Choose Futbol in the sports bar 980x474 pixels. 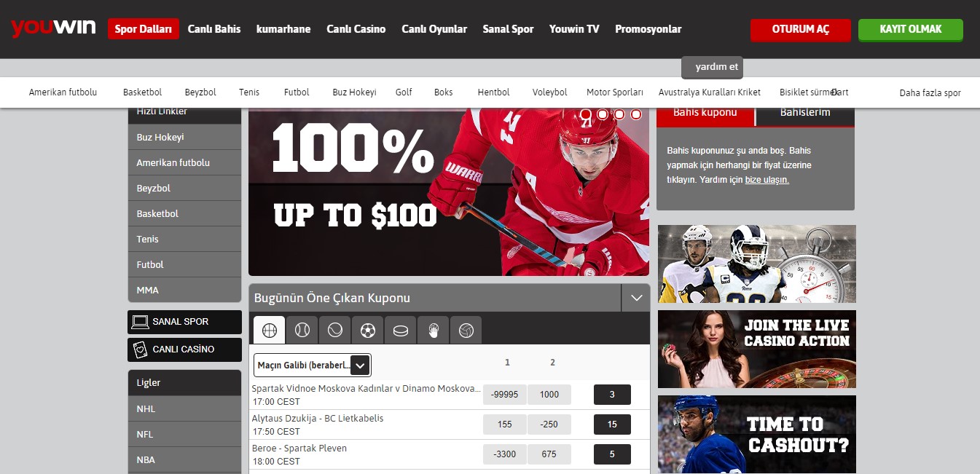(297, 92)
